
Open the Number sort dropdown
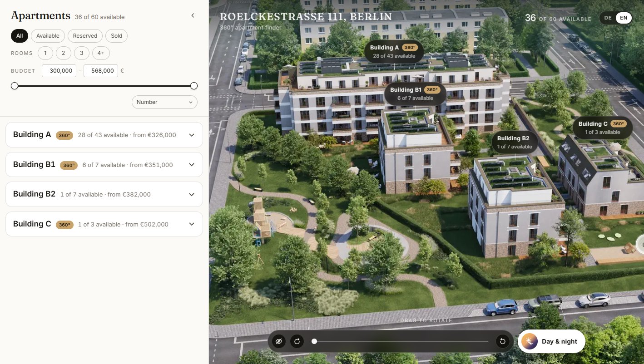164,102
